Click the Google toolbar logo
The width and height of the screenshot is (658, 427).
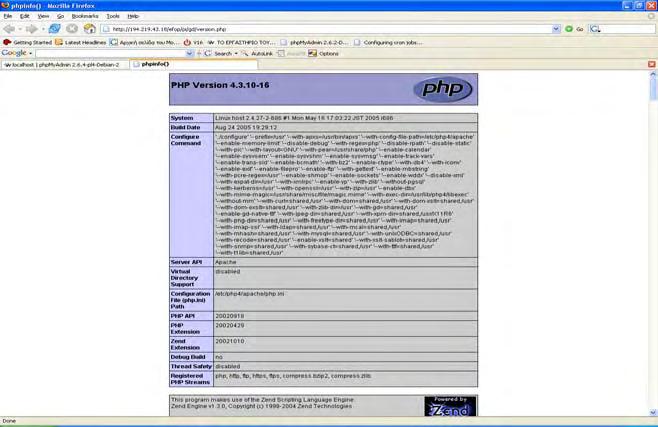(x=14, y=53)
